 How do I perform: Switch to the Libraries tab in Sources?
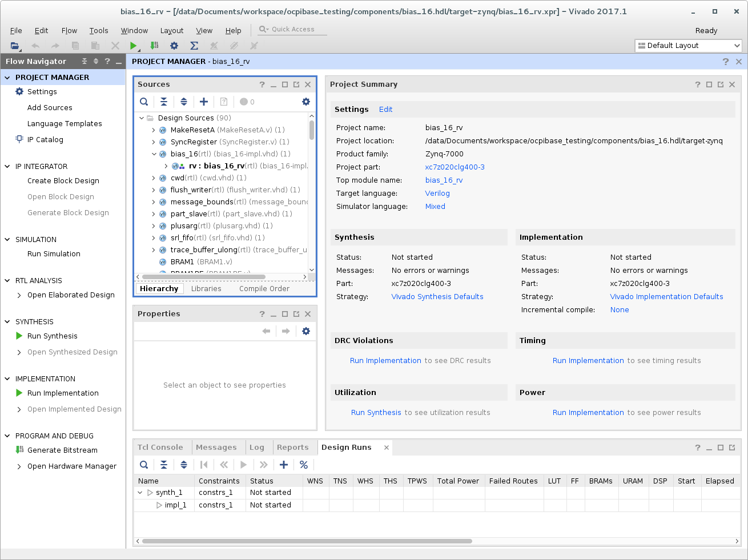pyautogui.click(x=206, y=289)
